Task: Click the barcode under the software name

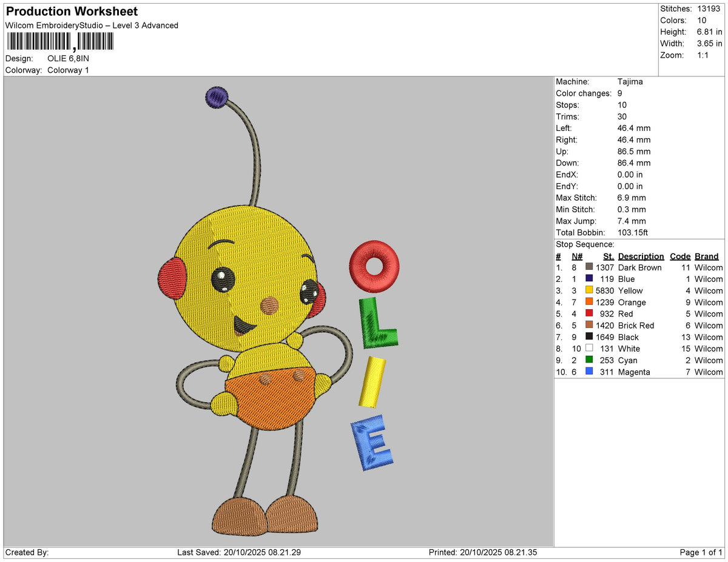Action: click(60, 41)
